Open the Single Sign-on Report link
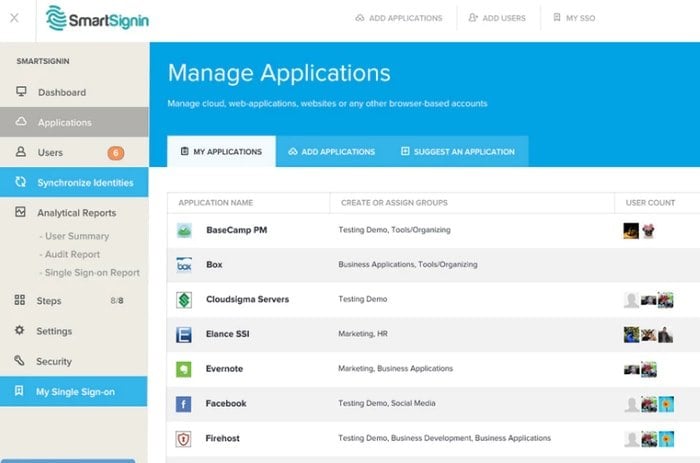This screenshot has height=463, width=700. point(92,272)
